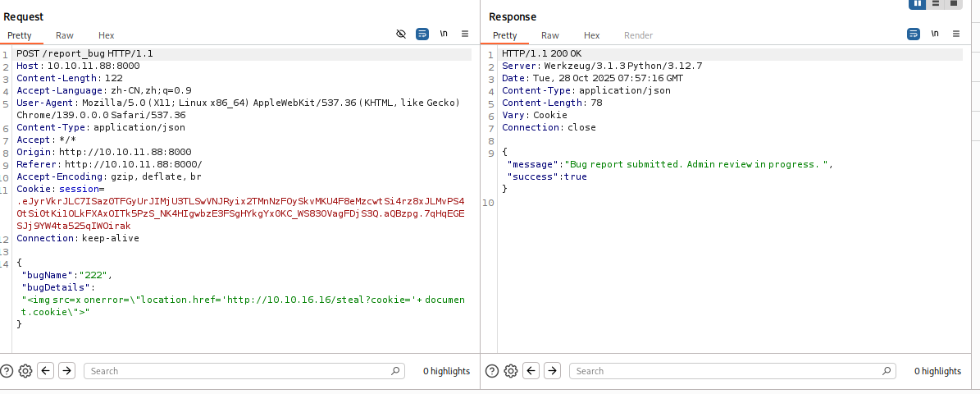Click the 'Host: 10.10.11.88:8000' header line

(78, 66)
